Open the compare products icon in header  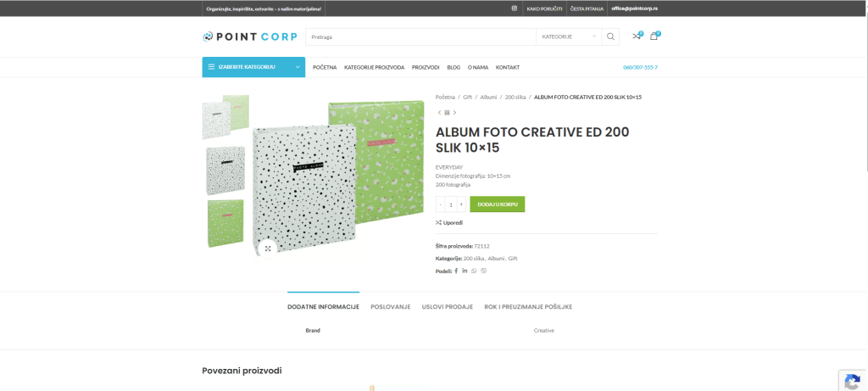(637, 36)
